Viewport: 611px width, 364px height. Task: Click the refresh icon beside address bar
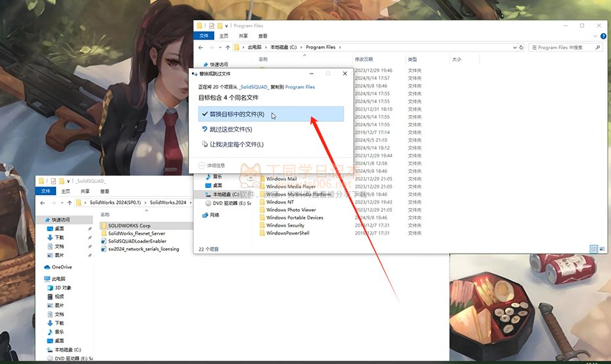coord(521,47)
